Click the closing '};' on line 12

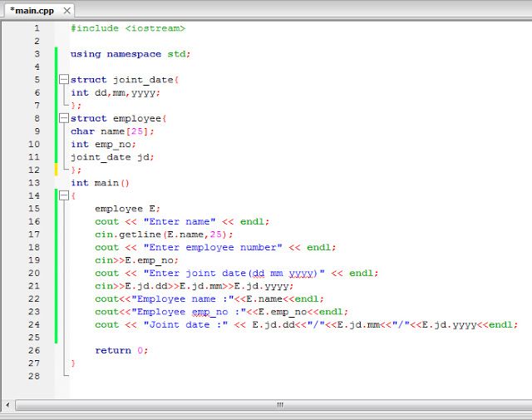coord(76,170)
